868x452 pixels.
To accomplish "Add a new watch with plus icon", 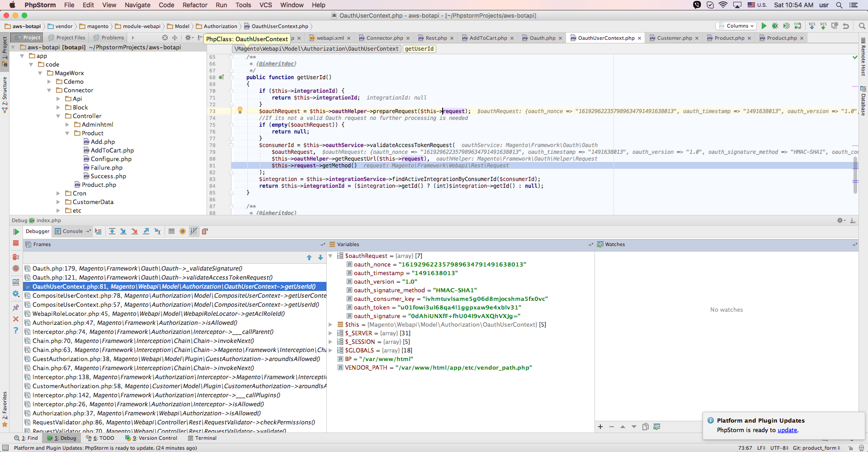I will [600, 427].
